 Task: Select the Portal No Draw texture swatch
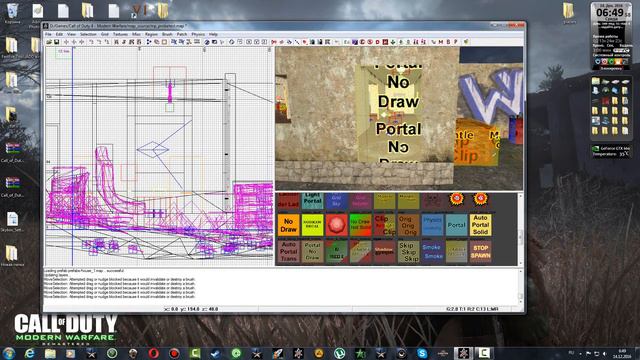point(312,252)
